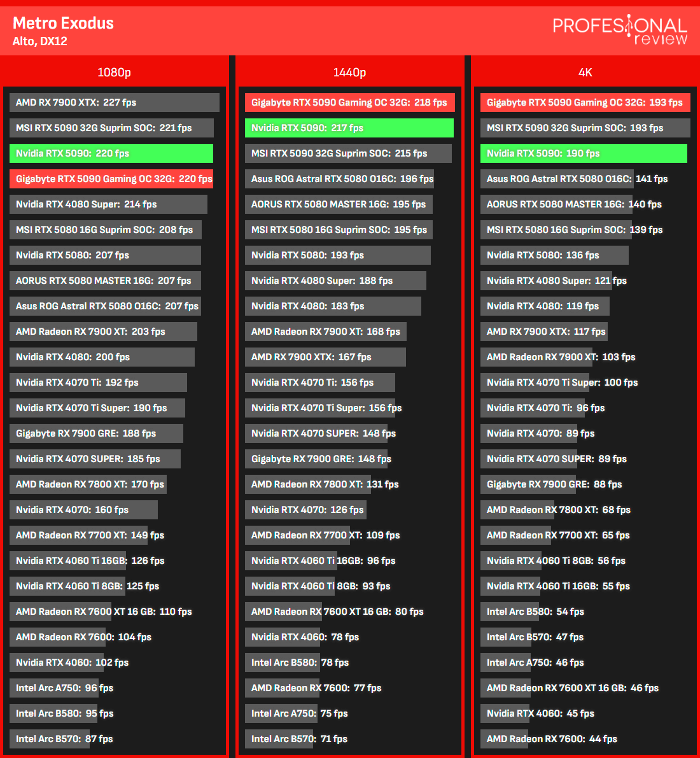Select the 1440p column header

point(349,72)
